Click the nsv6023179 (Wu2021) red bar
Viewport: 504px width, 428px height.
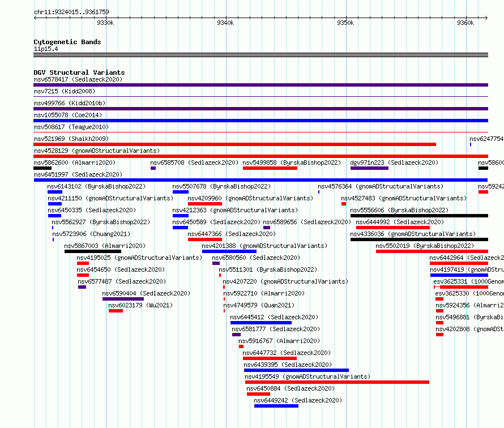(116, 311)
